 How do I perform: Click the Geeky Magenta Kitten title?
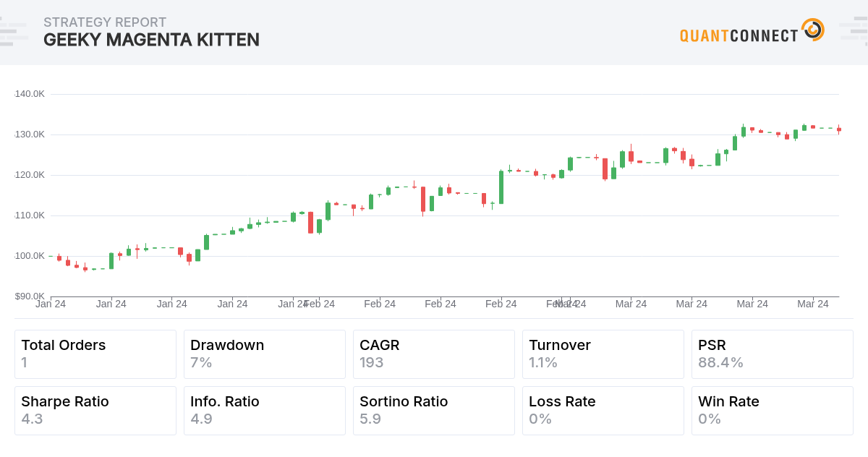pos(151,40)
